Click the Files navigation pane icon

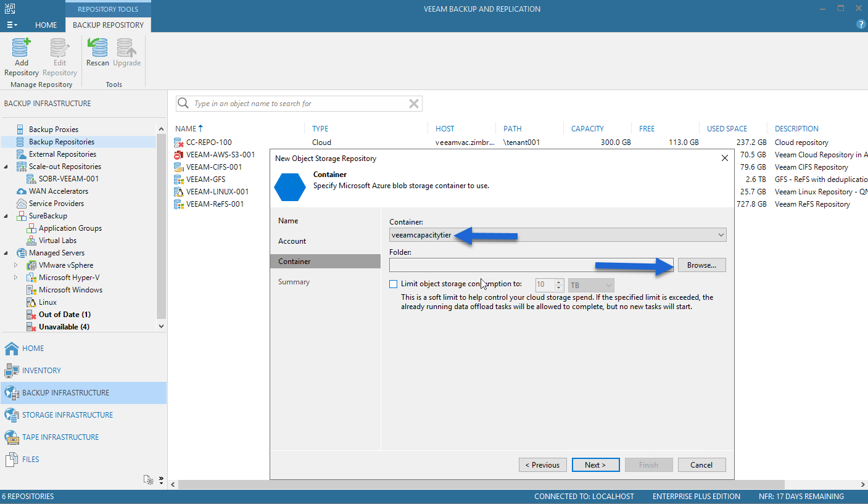coord(12,460)
